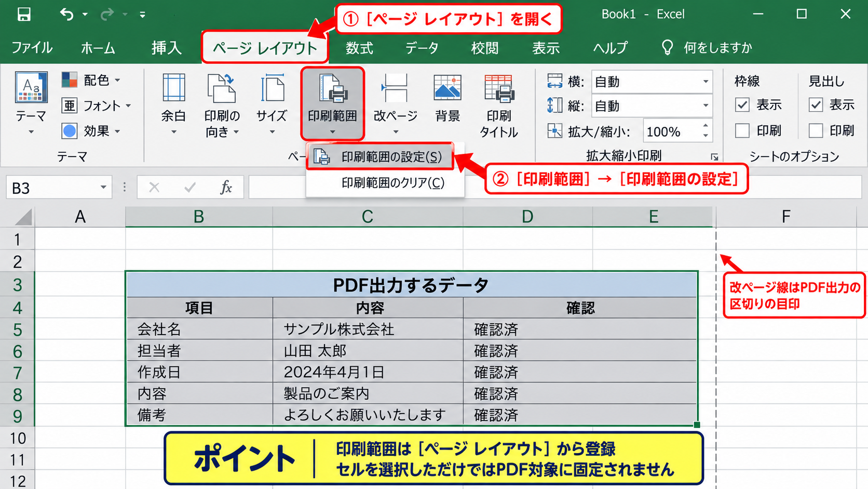Select column A header

point(80,216)
